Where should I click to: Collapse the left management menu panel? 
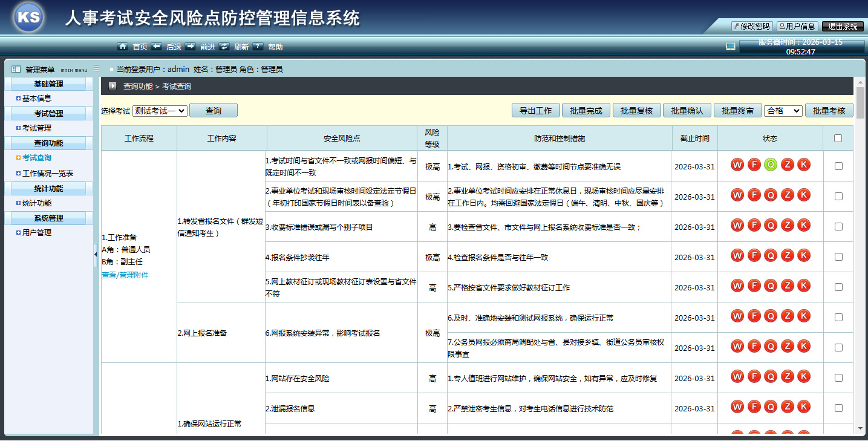tap(94, 254)
